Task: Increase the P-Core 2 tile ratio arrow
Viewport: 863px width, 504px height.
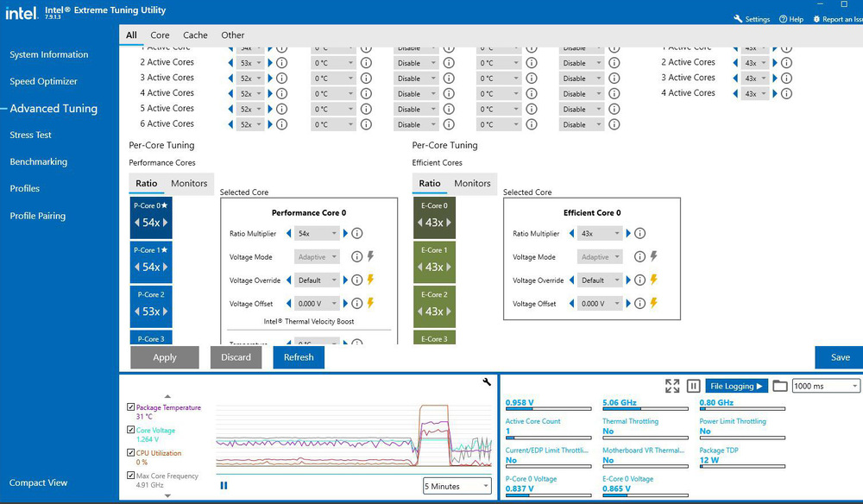Action: coord(165,312)
